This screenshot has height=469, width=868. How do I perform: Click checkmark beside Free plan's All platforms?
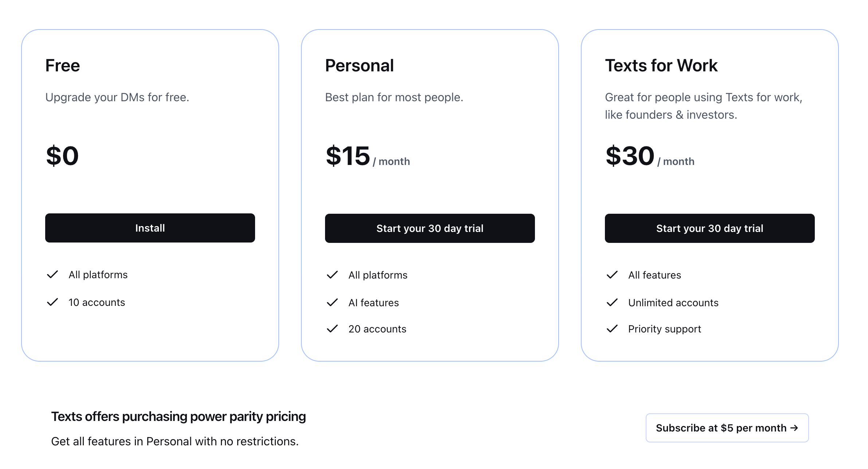click(x=52, y=275)
